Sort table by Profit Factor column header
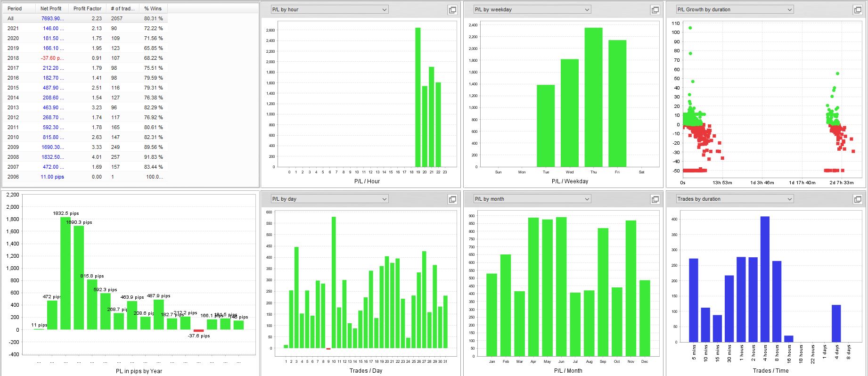868x376 pixels. (x=87, y=8)
